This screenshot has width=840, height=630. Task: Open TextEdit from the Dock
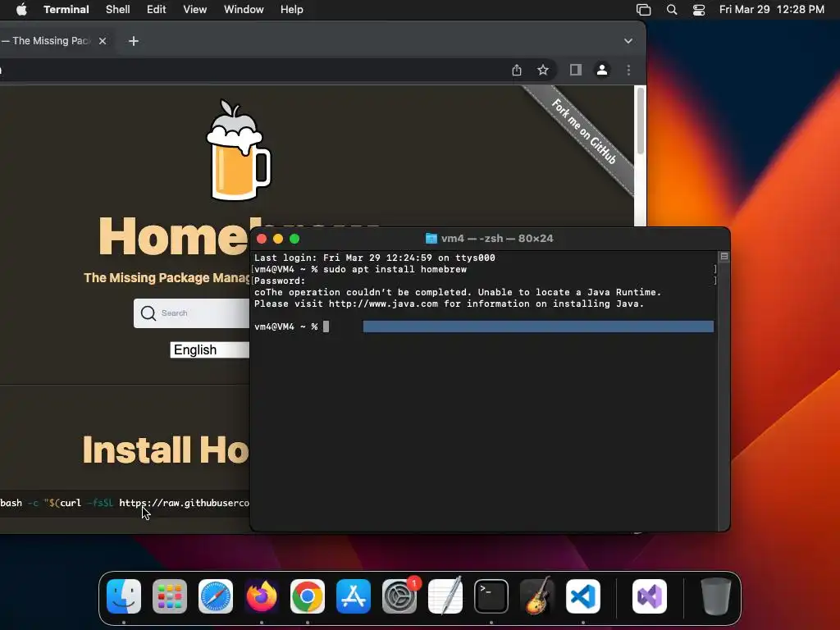(x=445, y=596)
